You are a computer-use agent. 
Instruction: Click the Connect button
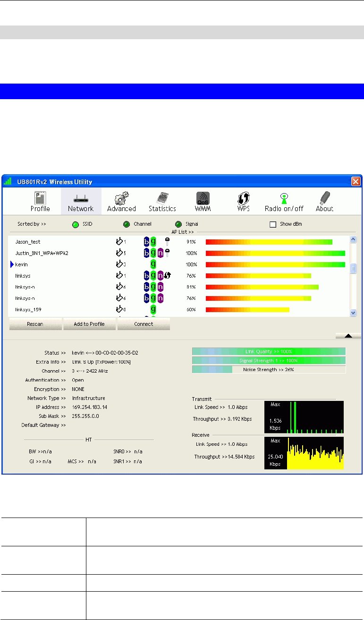coord(144,324)
